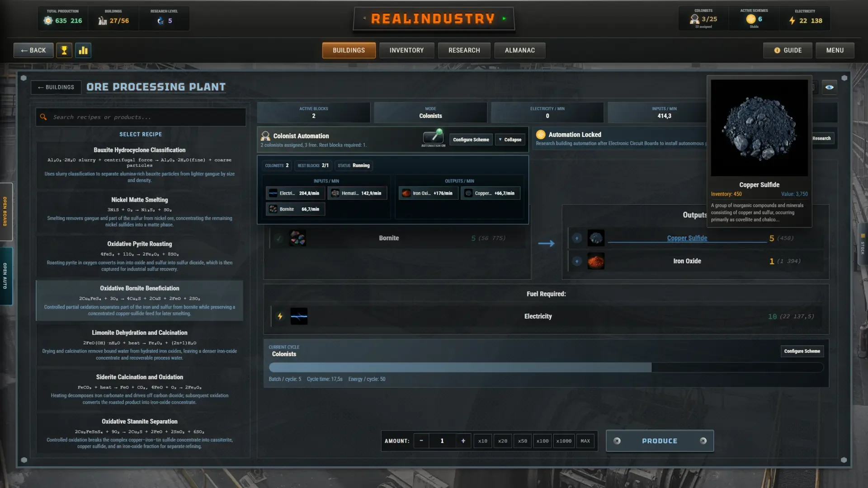Click the Iron Oxide +176/min output chip
The height and width of the screenshot is (488, 868).
point(428,193)
